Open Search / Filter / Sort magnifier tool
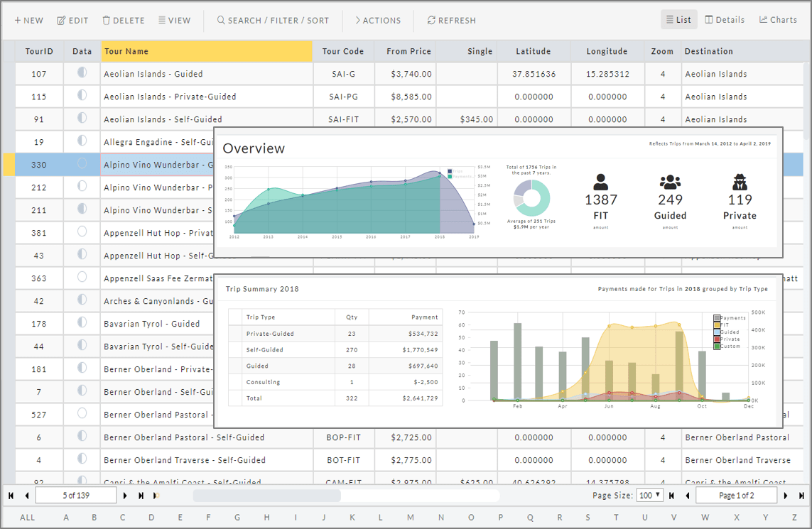 [x=273, y=21]
